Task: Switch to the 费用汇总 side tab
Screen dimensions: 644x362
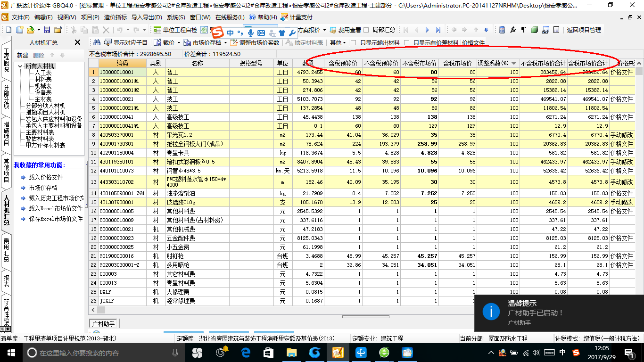Action: pos(6,250)
